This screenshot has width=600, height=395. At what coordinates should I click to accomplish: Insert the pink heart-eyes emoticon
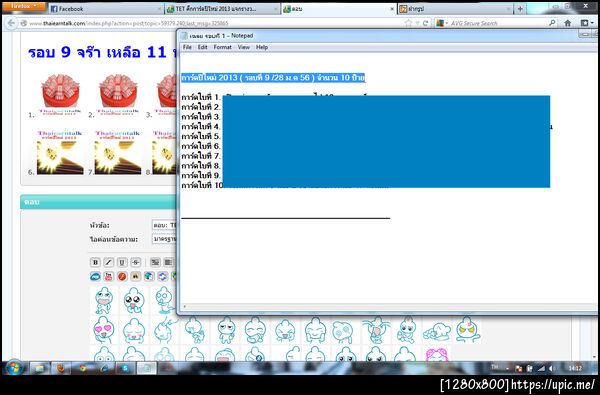point(104,330)
